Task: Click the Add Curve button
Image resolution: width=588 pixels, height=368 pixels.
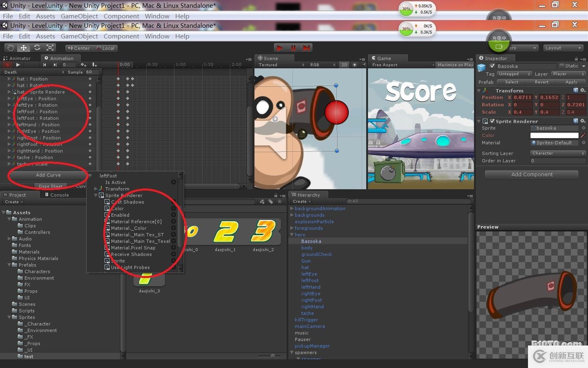Action: (48, 175)
